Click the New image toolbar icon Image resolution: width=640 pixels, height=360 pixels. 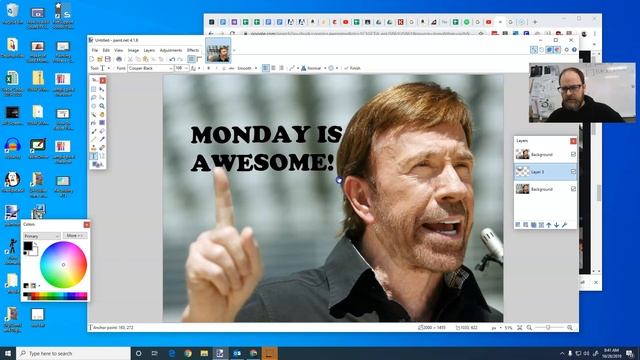pyautogui.click(x=91, y=59)
